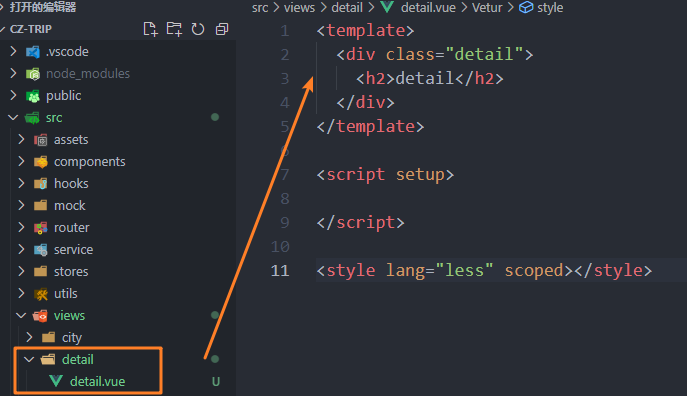Image resolution: width=687 pixels, height=396 pixels.
Task: Expand the city folder chevron
Action: point(29,337)
